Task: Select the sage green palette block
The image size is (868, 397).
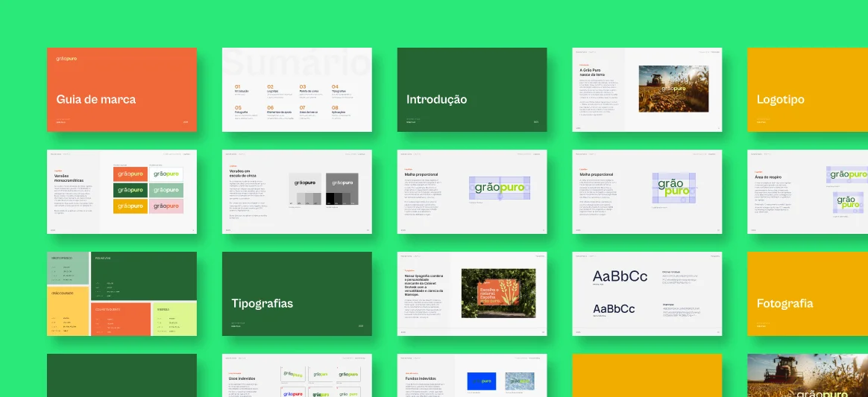Action: tap(68, 268)
